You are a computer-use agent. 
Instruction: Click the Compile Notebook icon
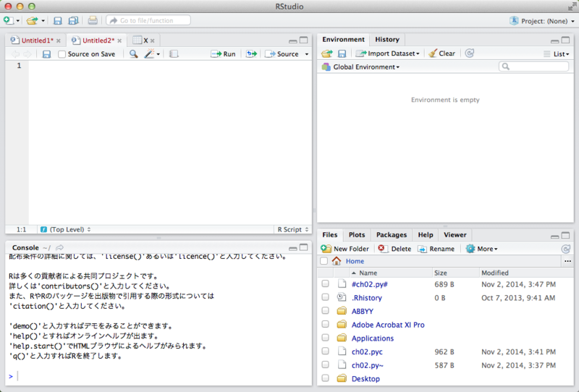pyautogui.click(x=174, y=54)
